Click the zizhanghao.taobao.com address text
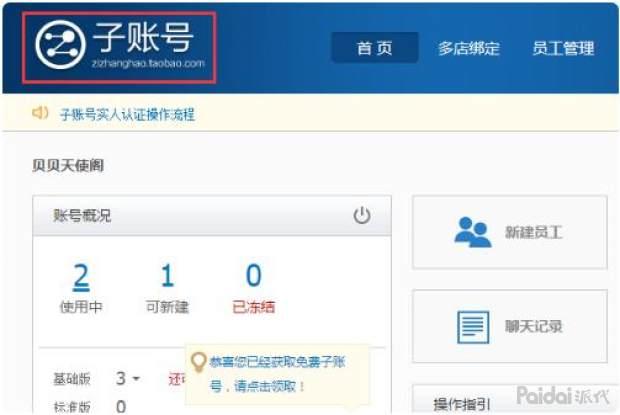This screenshot has width=620, height=415. click(x=150, y=63)
